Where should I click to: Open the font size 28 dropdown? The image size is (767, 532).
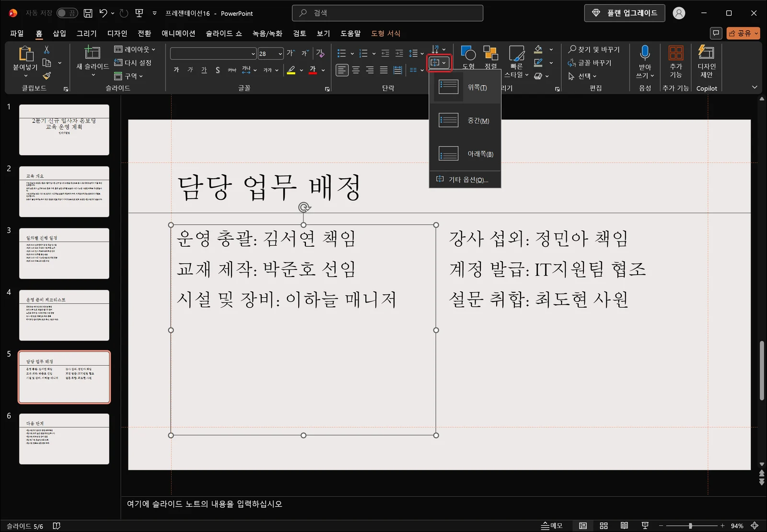pos(280,53)
